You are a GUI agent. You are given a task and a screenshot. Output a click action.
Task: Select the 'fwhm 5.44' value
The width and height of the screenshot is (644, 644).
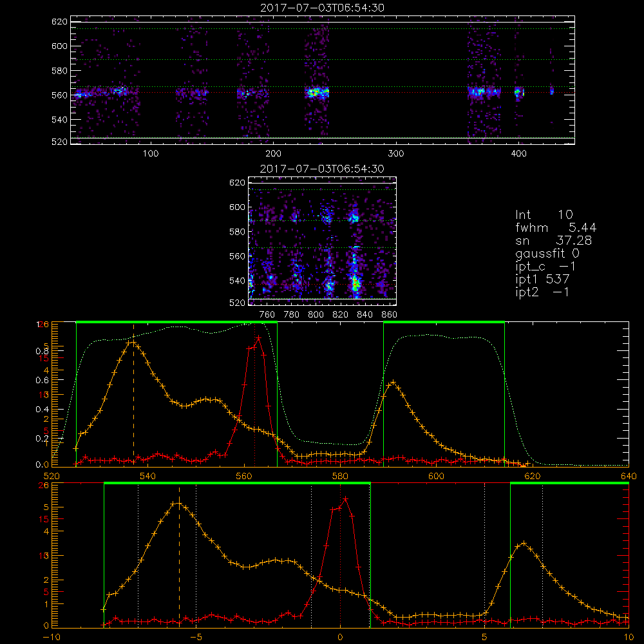pyautogui.click(x=556, y=227)
